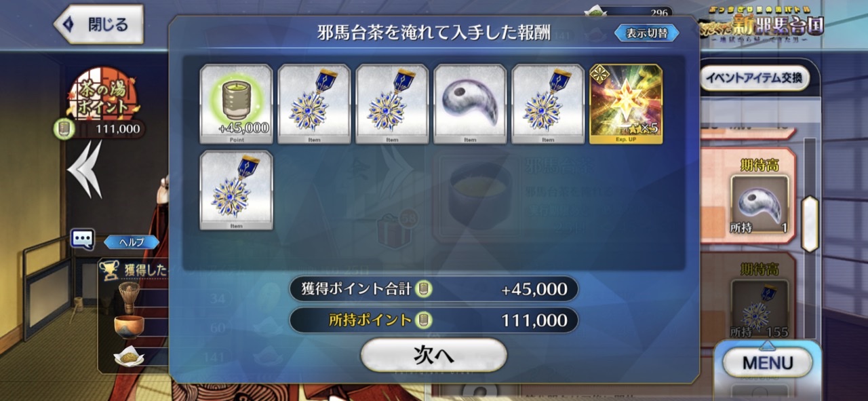The width and height of the screenshot is (868, 401).
Task: Select the magatama 期待高 lineup thumbnail
Action: coord(759,206)
